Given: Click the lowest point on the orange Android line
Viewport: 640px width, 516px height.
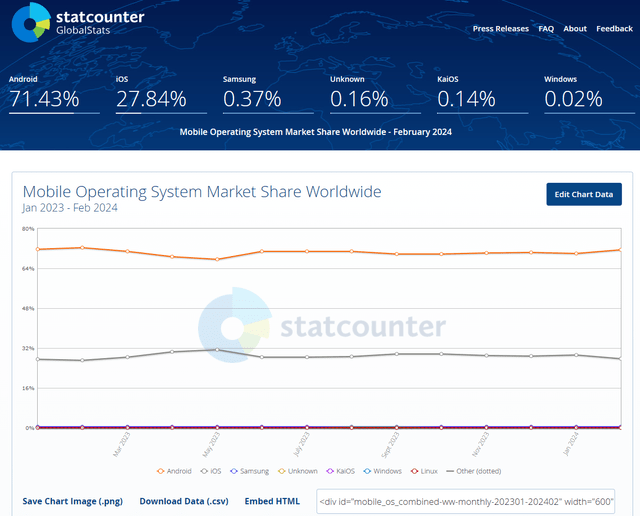Looking at the screenshot, I should 217,259.
